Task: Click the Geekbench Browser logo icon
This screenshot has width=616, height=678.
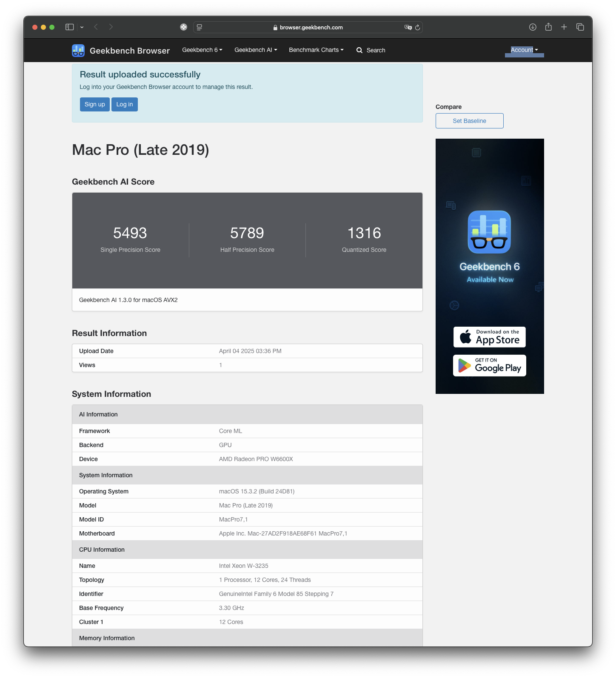Action: pyautogui.click(x=78, y=51)
